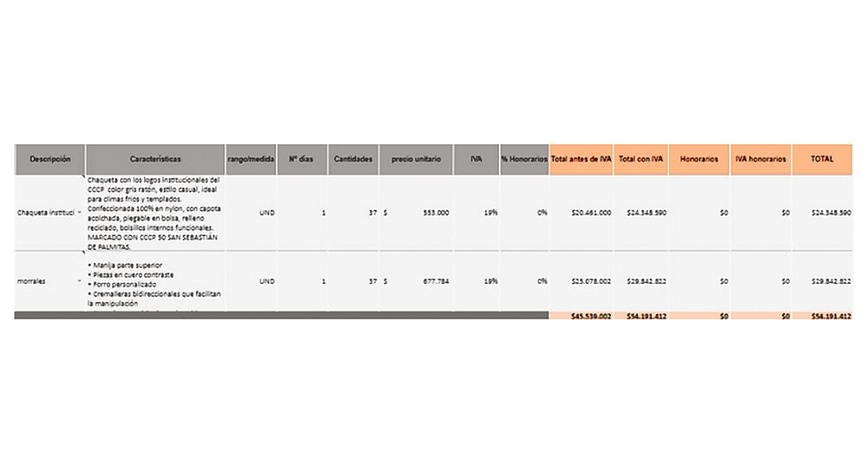
Task: Select the precio unitario header cell
Action: point(416,160)
